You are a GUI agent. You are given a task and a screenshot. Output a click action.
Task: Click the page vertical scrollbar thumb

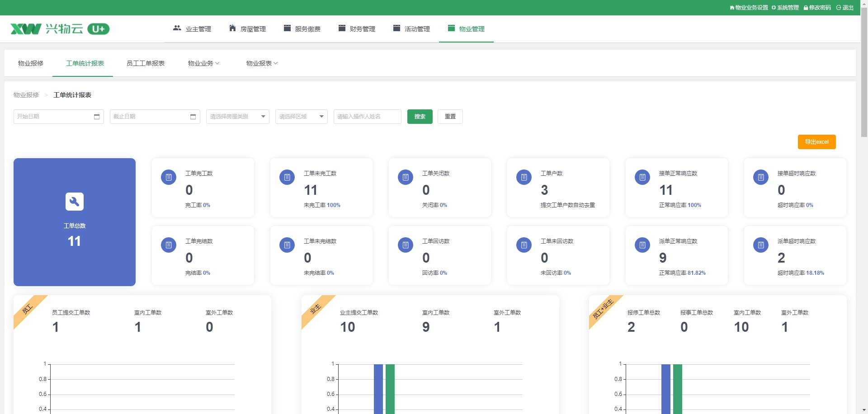pos(864,72)
